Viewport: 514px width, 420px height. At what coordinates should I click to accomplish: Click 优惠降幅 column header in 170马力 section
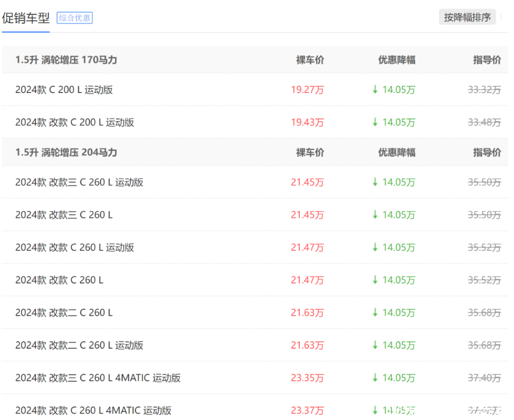(x=396, y=60)
